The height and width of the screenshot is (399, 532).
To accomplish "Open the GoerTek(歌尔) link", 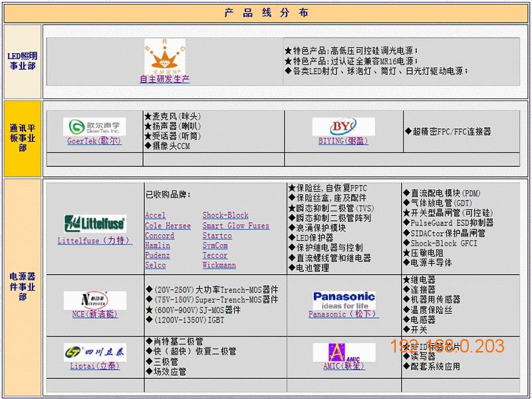I will click(x=94, y=141).
